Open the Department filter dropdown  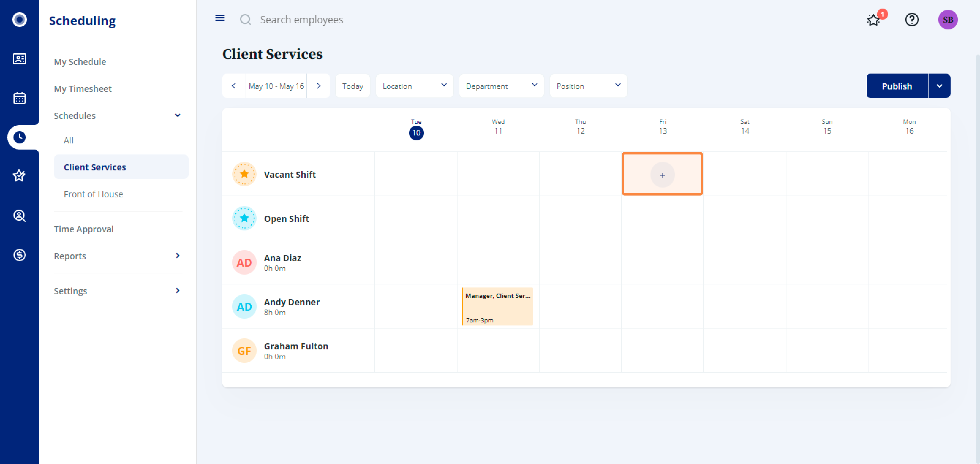click(x=501, y=86)
